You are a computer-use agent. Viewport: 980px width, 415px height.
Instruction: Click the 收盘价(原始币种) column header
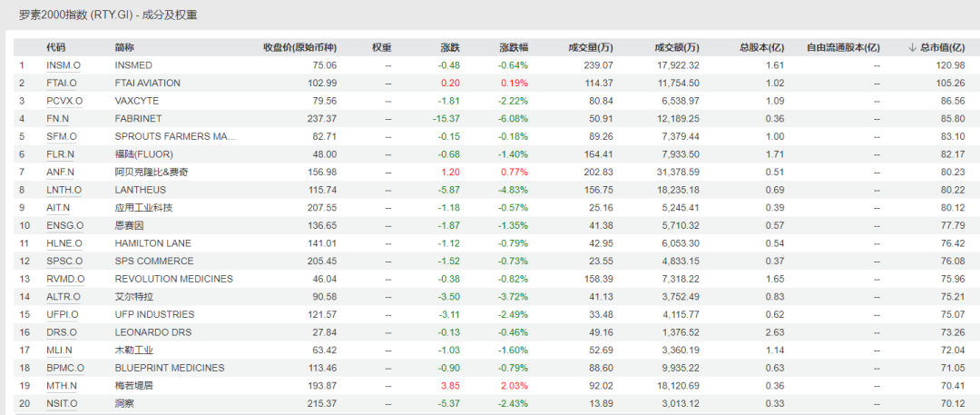pyautogui.click(x=300, y=47)
